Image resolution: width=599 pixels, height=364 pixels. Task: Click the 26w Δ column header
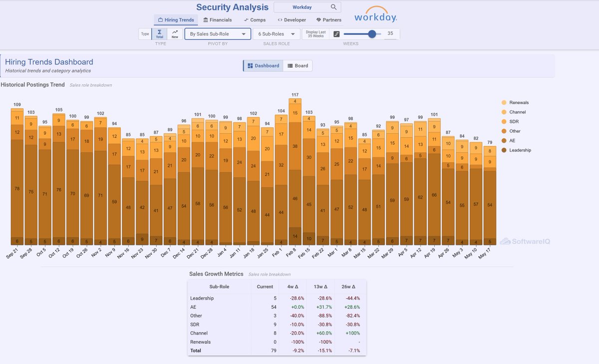coord(349,287)
